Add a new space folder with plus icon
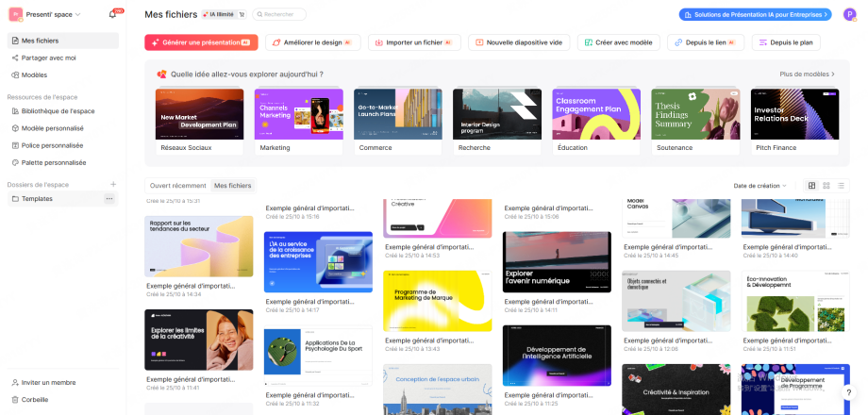The height and width of the screenshot is (415, 868). [x=113, y=185]
